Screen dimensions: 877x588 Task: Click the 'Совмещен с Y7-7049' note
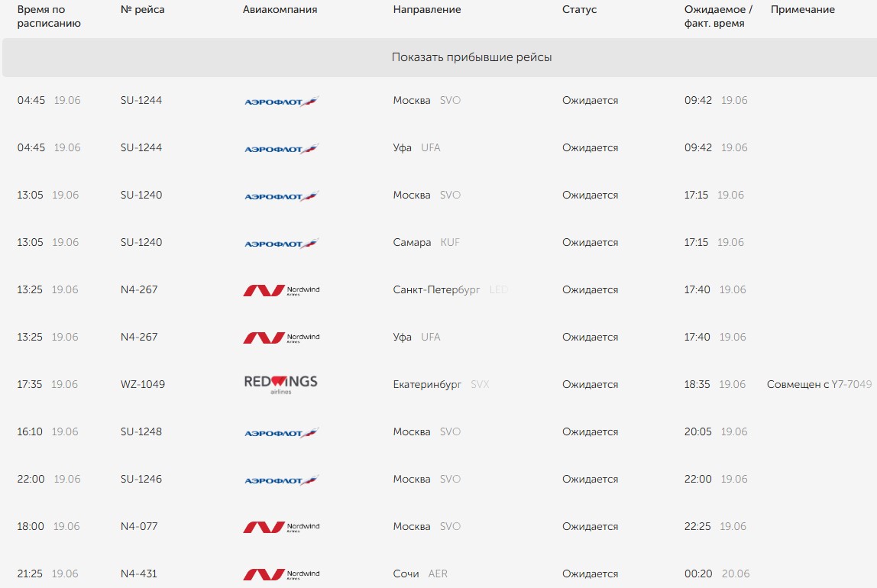click(x=819, y=384)
